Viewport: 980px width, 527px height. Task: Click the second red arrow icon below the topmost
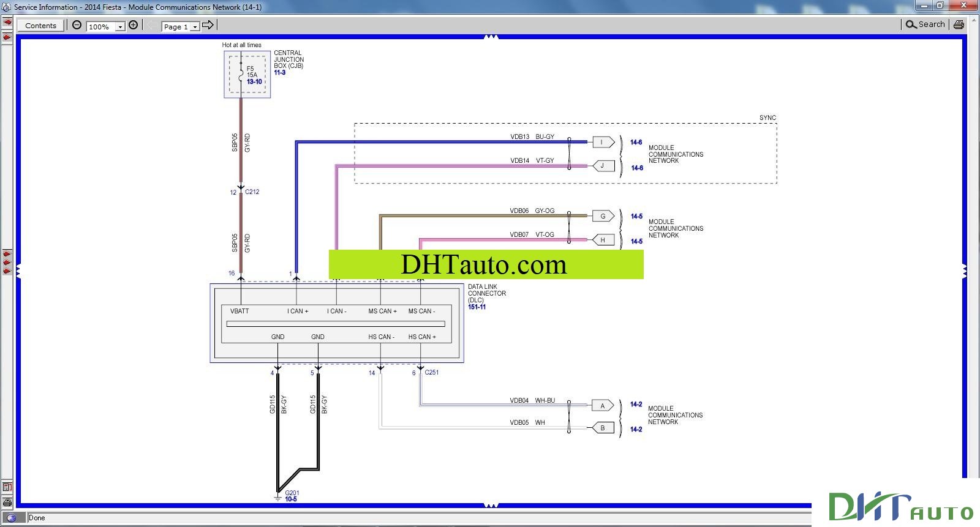[x=7, y=37]
